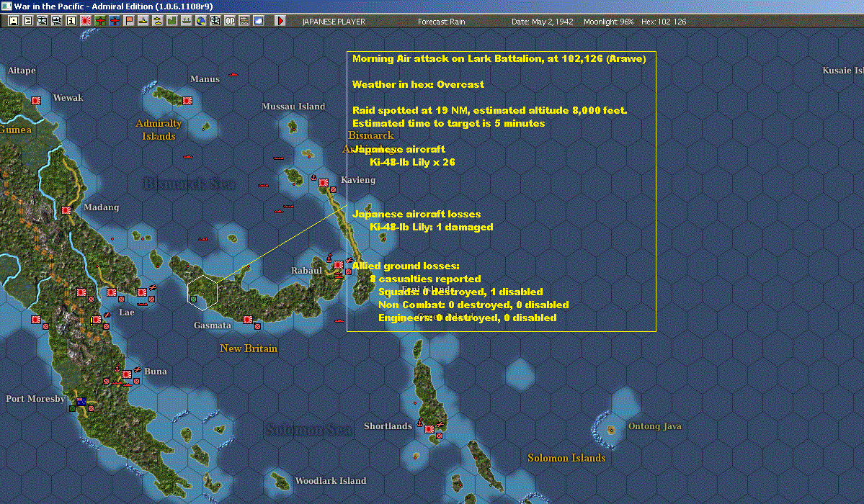Click the aircraft screen toolbar icon
Image resolution: width=864 pixels, height=504 pixels.
(x=43, y=21)
